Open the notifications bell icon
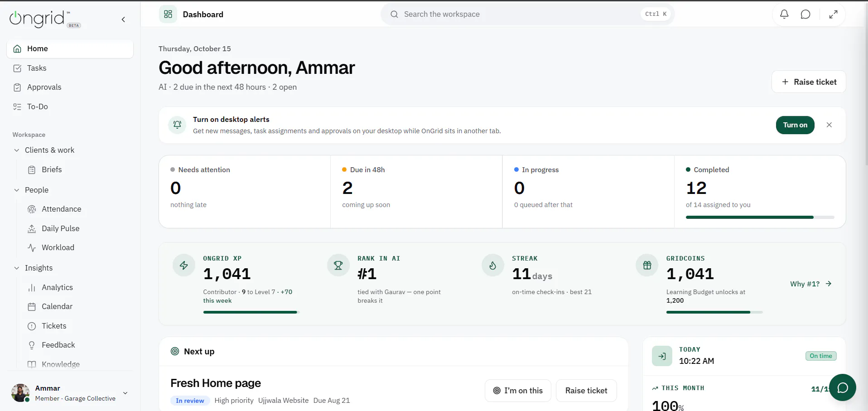The image size is (868, 411). pos(784,15)
